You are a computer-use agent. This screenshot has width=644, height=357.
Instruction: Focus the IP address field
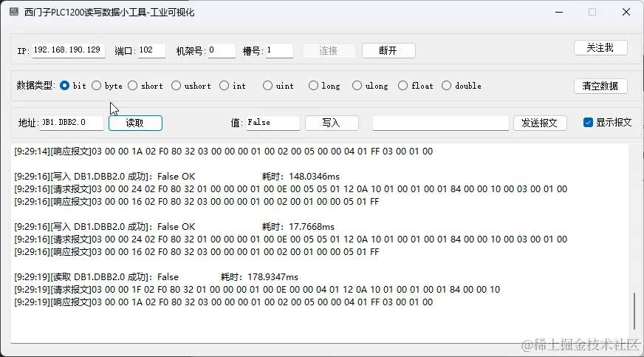coord(69,50)
